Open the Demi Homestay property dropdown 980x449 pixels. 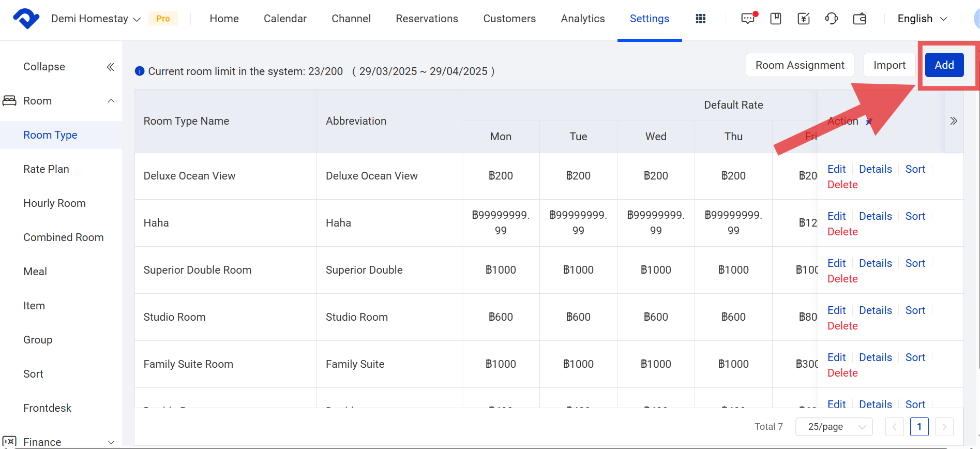tap(96, 19)
